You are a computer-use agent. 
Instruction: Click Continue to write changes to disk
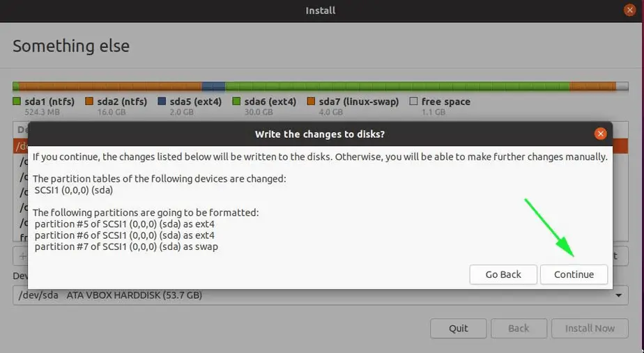tap(574, 274)
